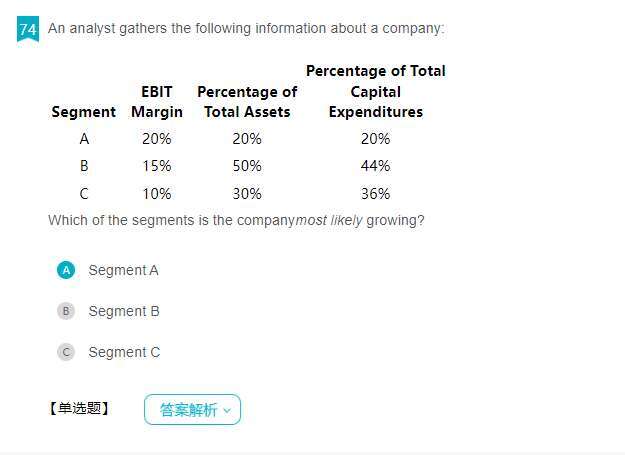Click the 50% total assets cell

247,166
